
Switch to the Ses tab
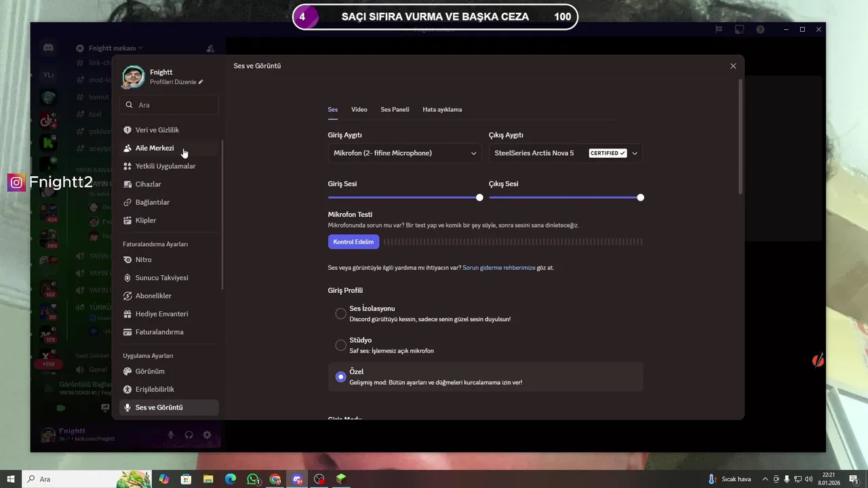click(333, 109)
